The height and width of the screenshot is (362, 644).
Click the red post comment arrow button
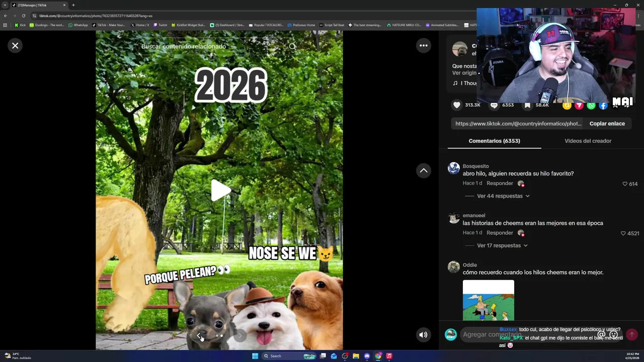pyautogui.click(x=631, y=334)
